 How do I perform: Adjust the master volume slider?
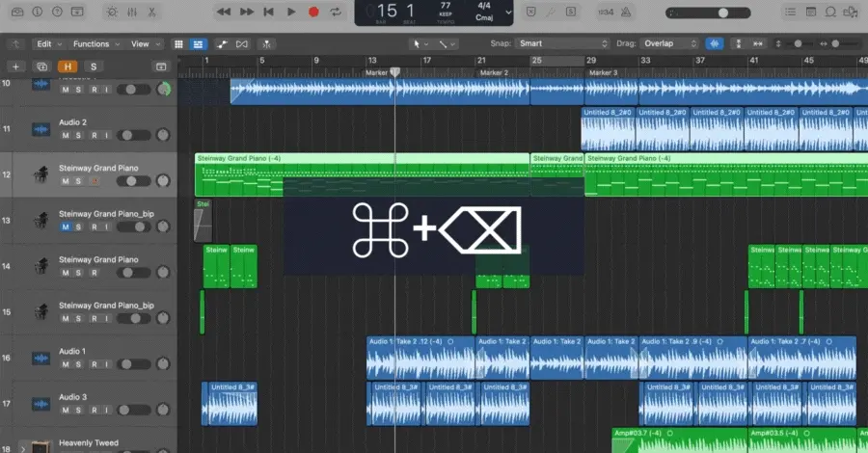pos(708,13)
